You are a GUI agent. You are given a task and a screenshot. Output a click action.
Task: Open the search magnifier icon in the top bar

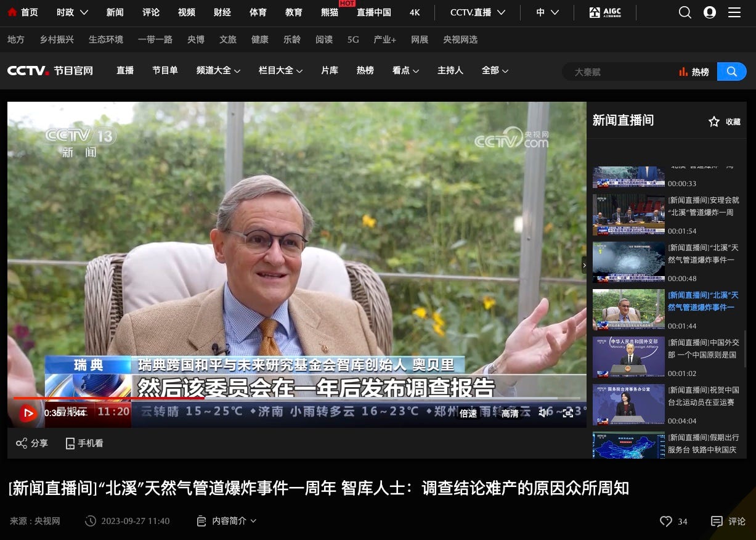point(685,12)
